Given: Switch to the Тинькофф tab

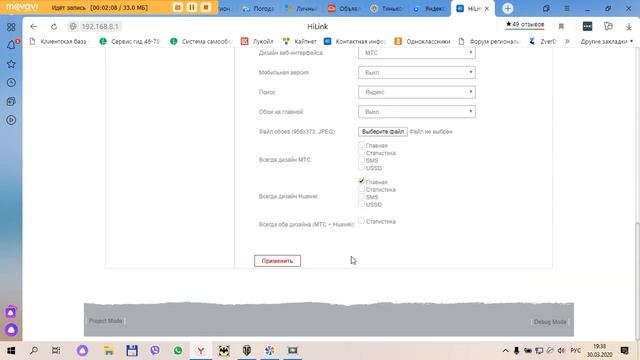Looking at the screenshot, I should pyautogui.click(x=387, y=9).
